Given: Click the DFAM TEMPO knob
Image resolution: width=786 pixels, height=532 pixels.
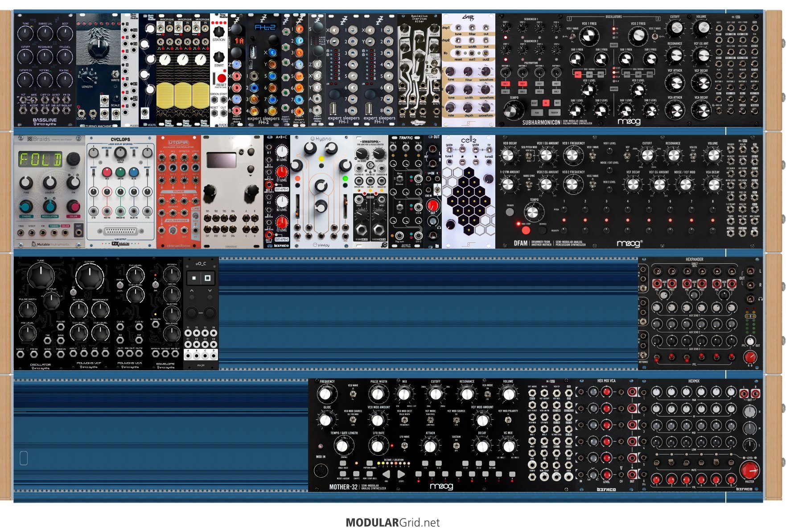Looking at the screenshot, I should point(533,213).
